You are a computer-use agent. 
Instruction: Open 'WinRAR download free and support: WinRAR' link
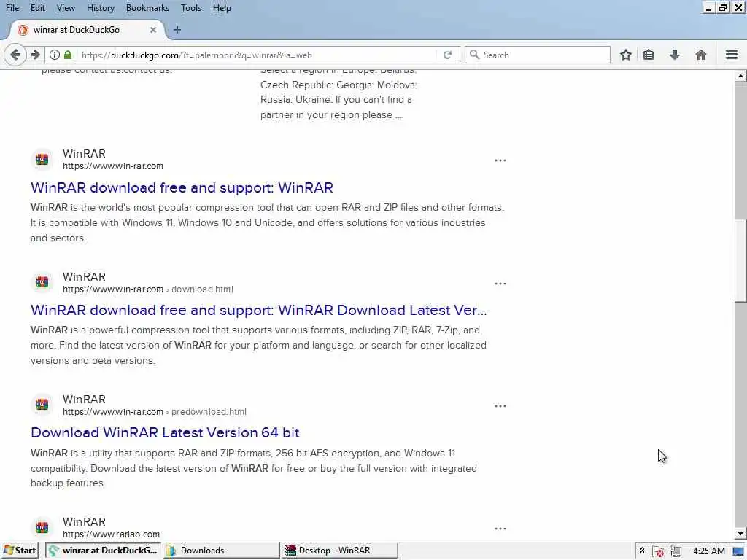pyautogui.click(x=182, y=187)
